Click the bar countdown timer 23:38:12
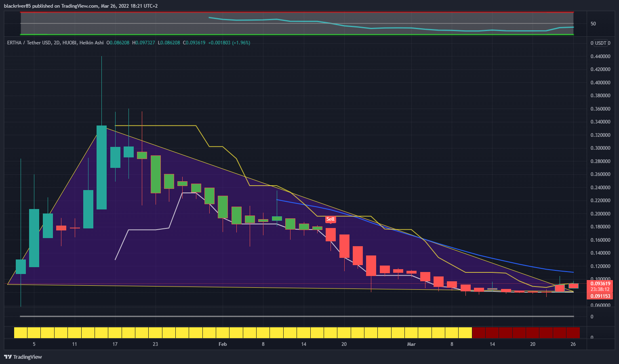The image size is (619, 364). coord(600,289)
